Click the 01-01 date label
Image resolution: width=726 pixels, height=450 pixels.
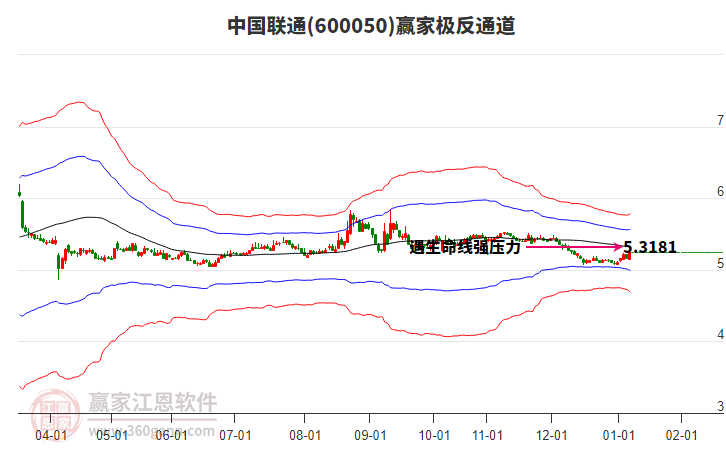tap(618, 435)
